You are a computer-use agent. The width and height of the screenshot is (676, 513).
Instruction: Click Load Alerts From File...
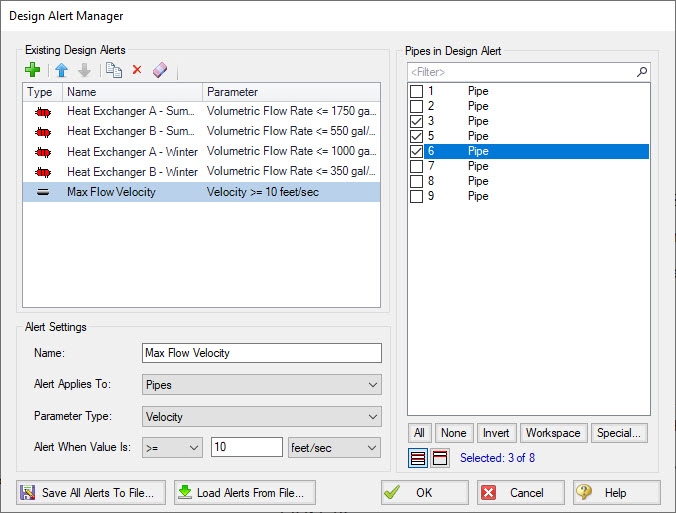coord(245,493)
